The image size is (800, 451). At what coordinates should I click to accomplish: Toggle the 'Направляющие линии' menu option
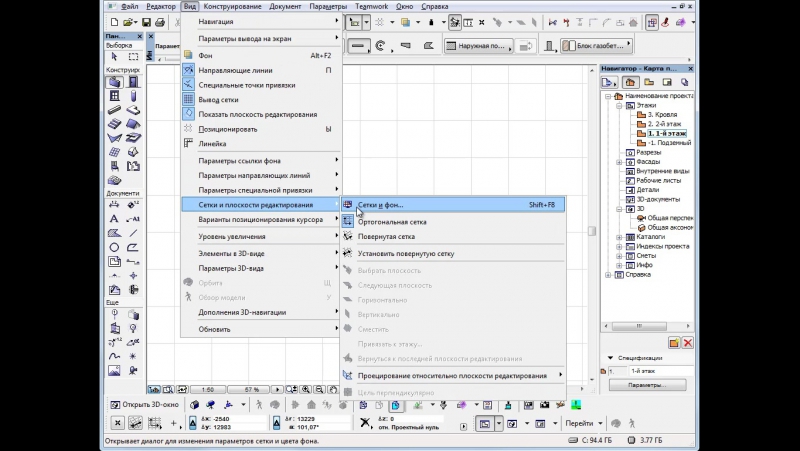(233, 71)
